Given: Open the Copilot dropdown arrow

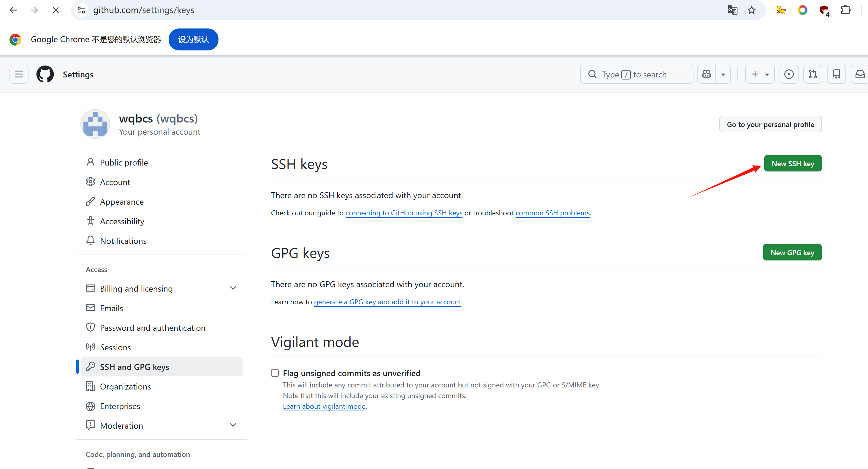Looking at the screenshot, I should 723,74.
